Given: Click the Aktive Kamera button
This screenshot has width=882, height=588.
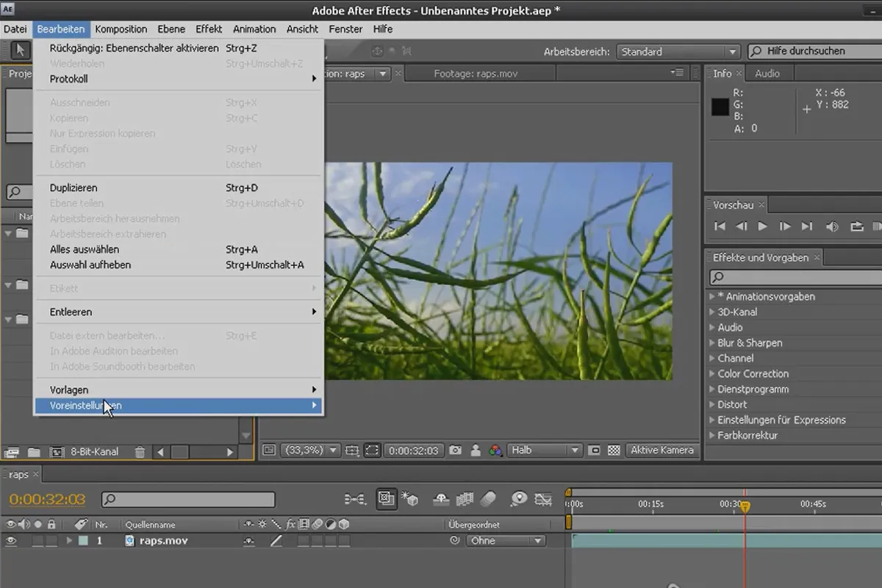Looking at the screenshot, I should 662,451.
